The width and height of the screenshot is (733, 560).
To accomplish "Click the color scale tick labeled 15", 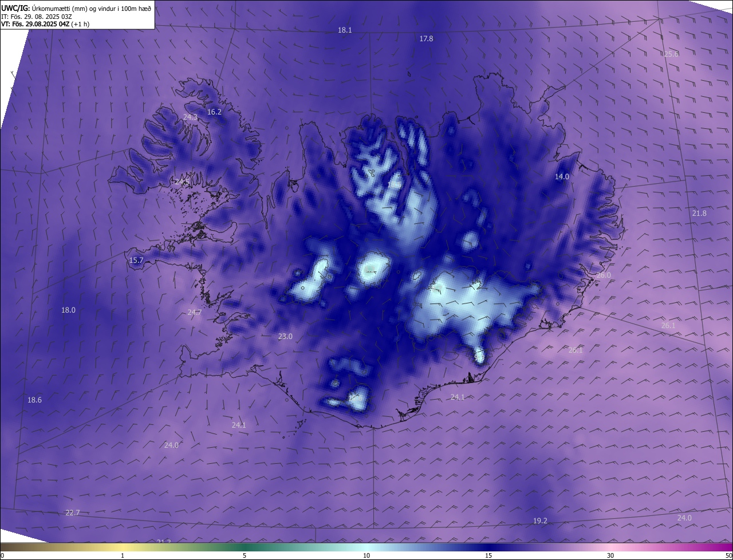I will pyautogui.click(x=488, y=555).
